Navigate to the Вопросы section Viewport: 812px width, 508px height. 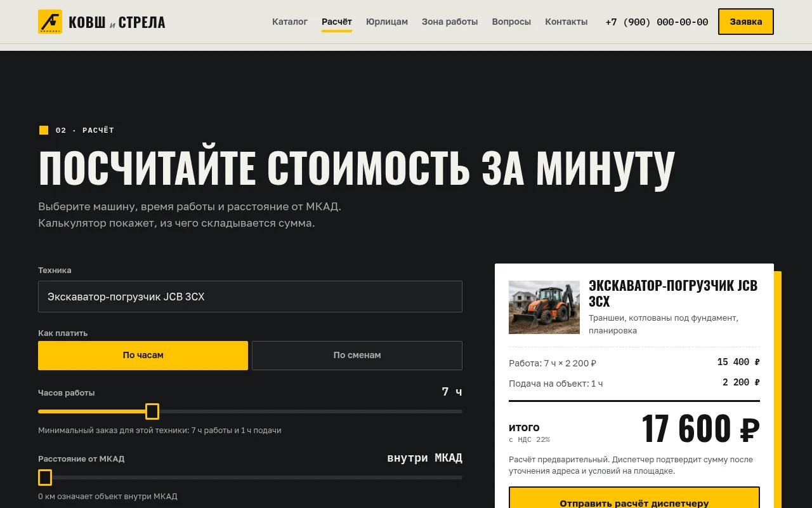click(511, 22)
